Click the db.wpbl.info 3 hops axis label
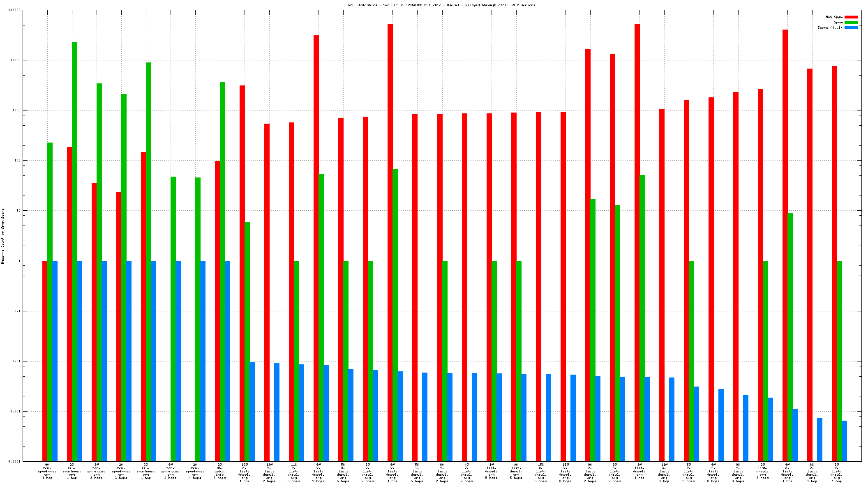 click(x=220, y=471)
